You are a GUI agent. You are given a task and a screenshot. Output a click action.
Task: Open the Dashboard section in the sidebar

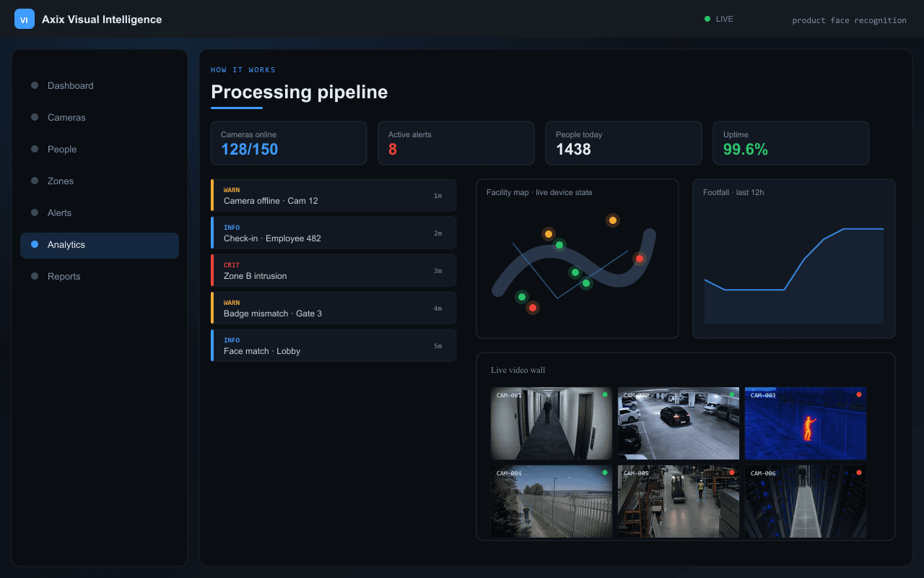point(100,85)
